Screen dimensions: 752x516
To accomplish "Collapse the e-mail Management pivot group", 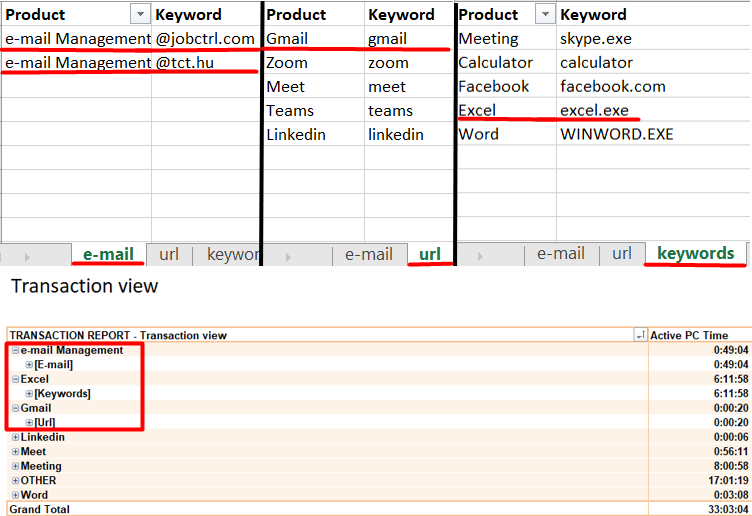I will 15,351.
